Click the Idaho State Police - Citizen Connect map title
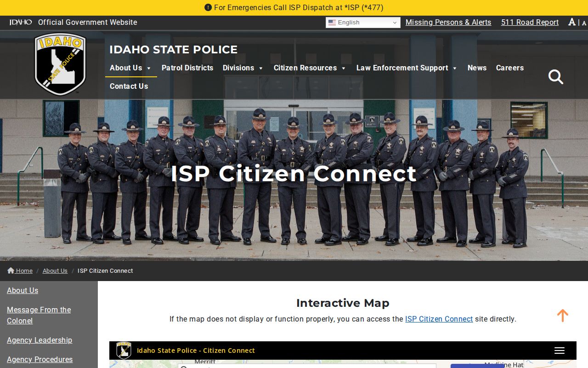Viewport: 588px width, 368px height. [x=196, y=351]
